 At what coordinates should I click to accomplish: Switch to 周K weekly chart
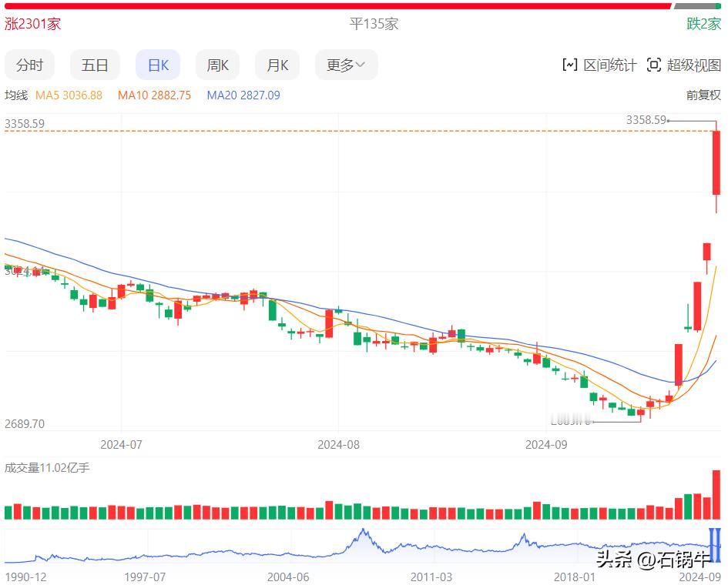(x=217, y=65)
